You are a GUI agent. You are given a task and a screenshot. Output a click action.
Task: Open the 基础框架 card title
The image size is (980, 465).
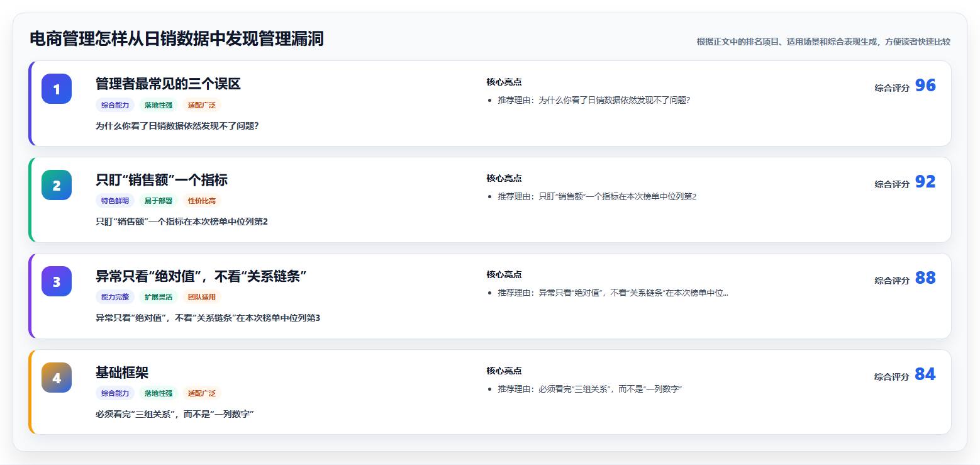[x=122, y=373]
